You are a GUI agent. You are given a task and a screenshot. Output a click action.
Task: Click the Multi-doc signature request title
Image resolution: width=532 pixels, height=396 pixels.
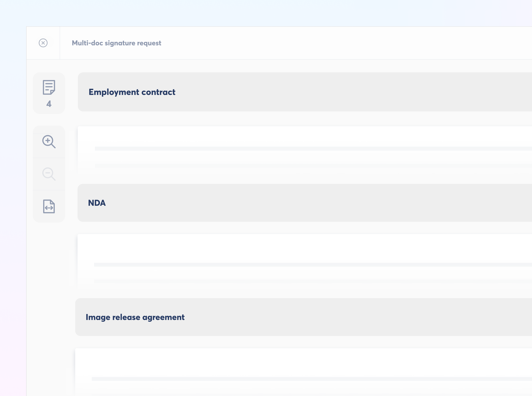[x=117, y=43]
